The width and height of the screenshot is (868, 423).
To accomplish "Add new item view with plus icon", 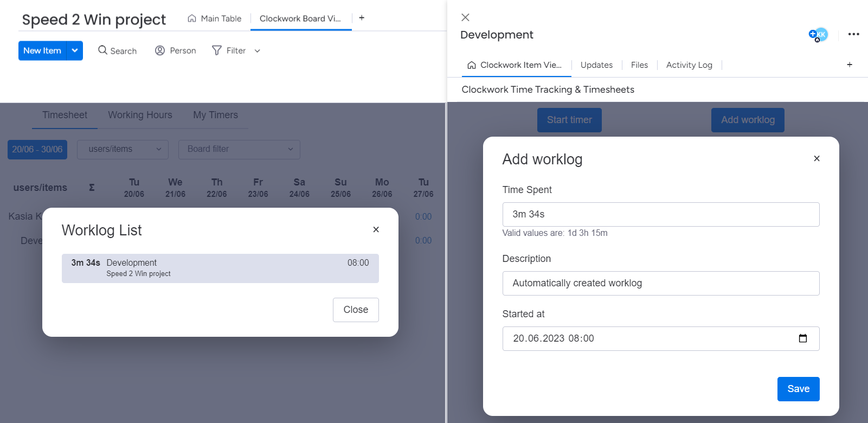I will click(x=849, y=65).
